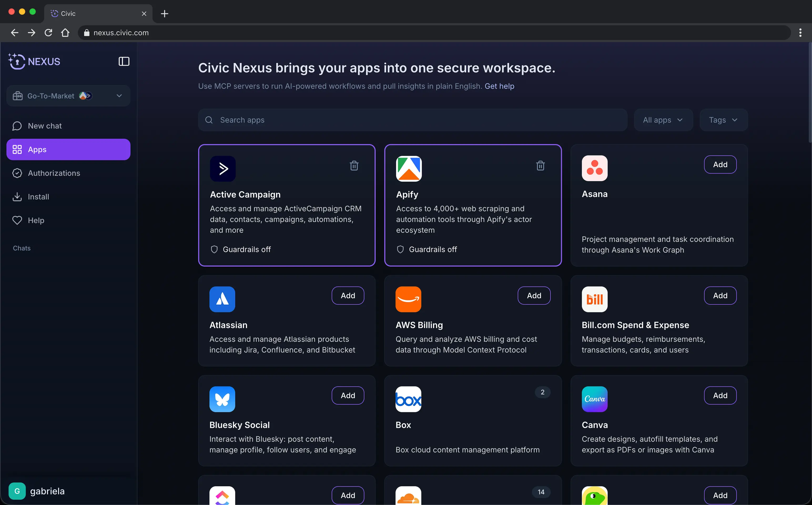This screenshot has width=812, height=505.
Task: Select Apps in the sidebar
Action: coord(68,150)
